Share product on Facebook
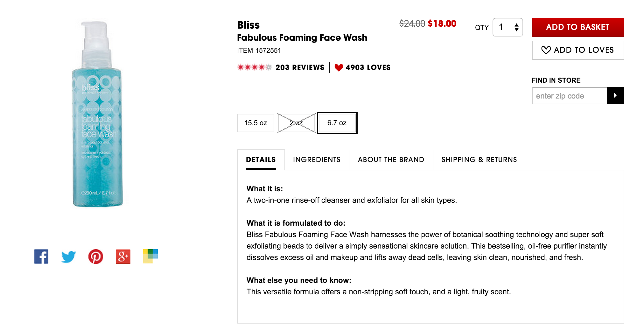Image resolution: width=644 pixels, height=335 pixels. [41, 256]
